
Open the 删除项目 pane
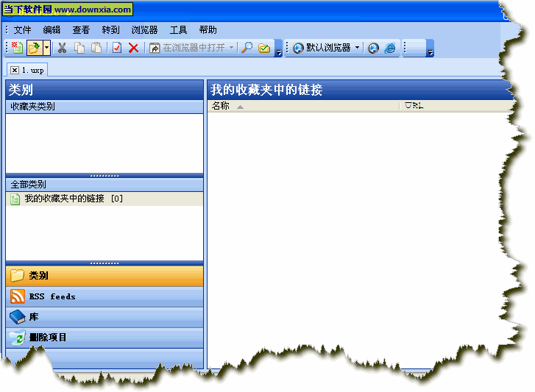(x=48, y=338)
